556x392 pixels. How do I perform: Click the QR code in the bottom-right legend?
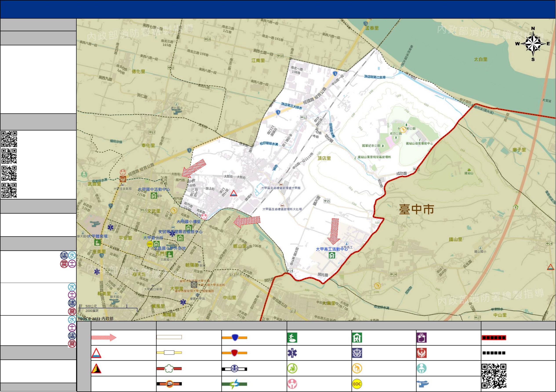(494, 376)
